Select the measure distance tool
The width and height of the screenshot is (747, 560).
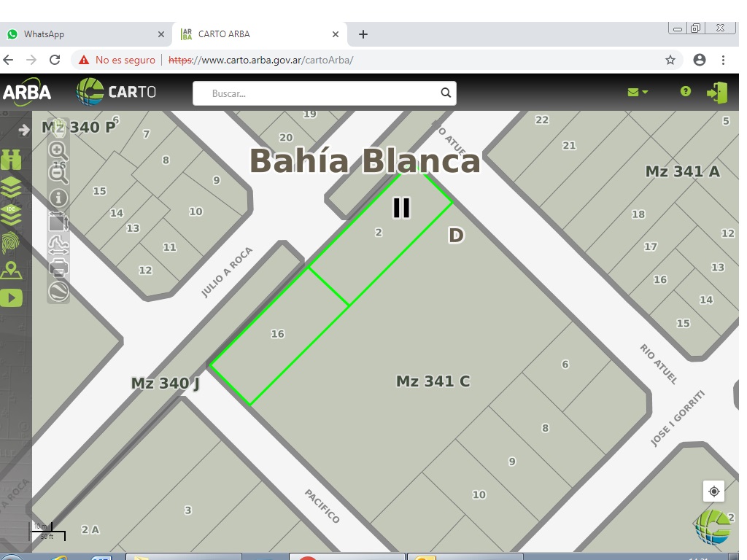click(x=58, y=245)
